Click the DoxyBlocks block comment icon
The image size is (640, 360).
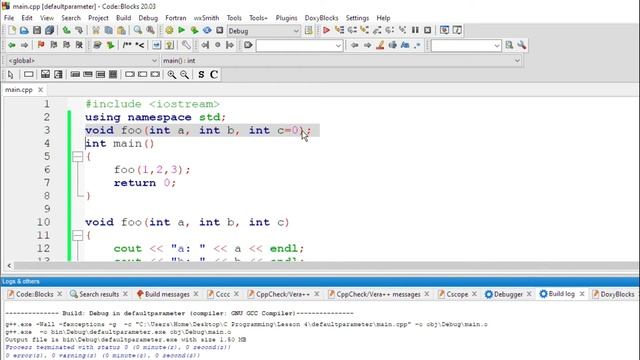pyautogui.click(x=127, y=45)
